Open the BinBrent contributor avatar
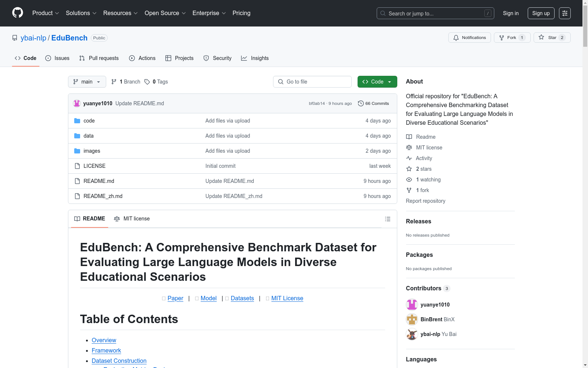This screenshot has width=588, height=368. point(412,319)
